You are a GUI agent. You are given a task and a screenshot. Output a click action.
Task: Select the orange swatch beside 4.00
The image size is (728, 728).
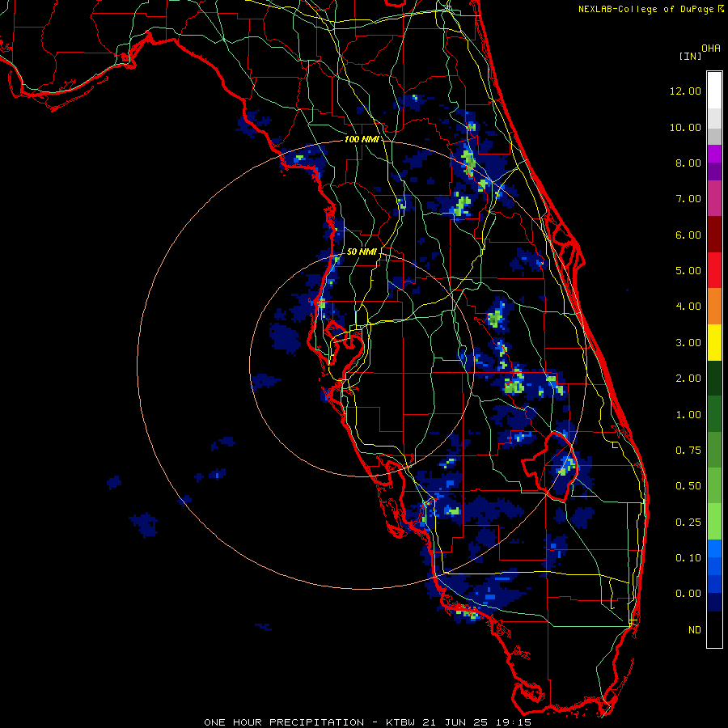point(714,307)
